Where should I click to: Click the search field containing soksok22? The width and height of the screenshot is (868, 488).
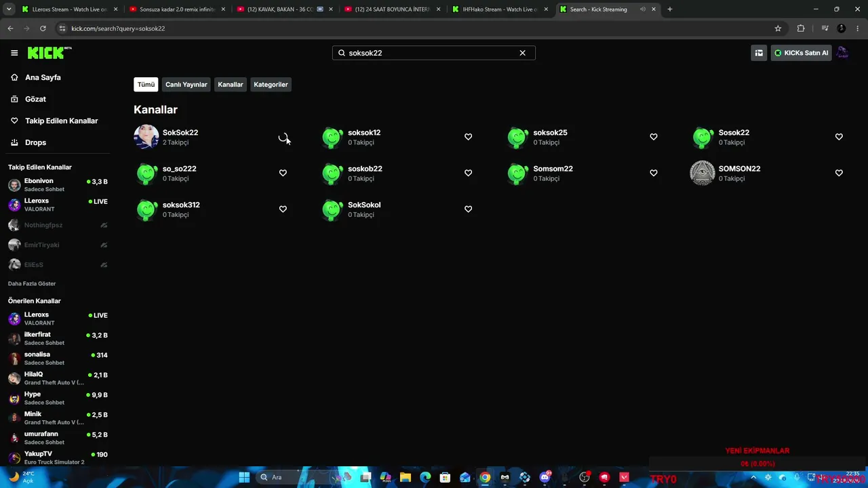point(434,53)
